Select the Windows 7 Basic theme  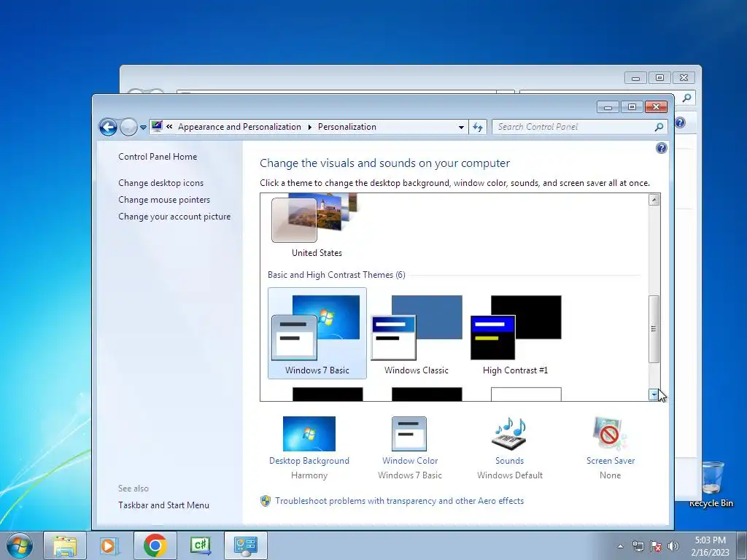(x=317, y=333)
